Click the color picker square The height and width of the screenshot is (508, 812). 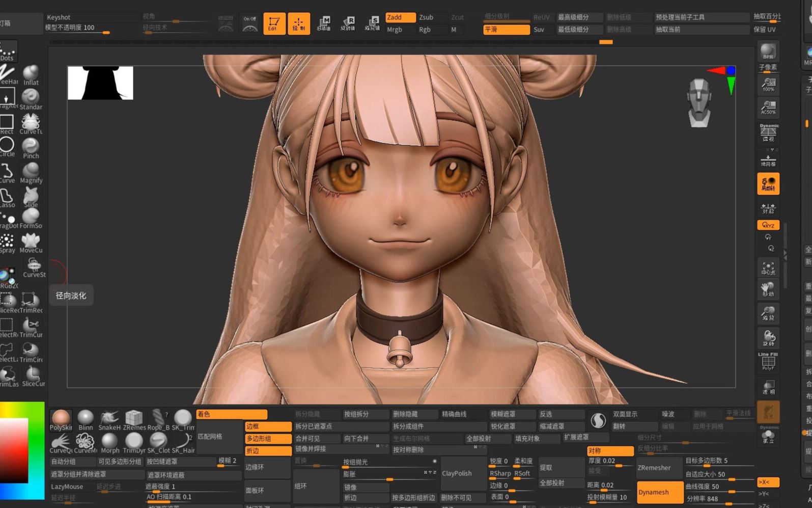(x=14, y=450)
